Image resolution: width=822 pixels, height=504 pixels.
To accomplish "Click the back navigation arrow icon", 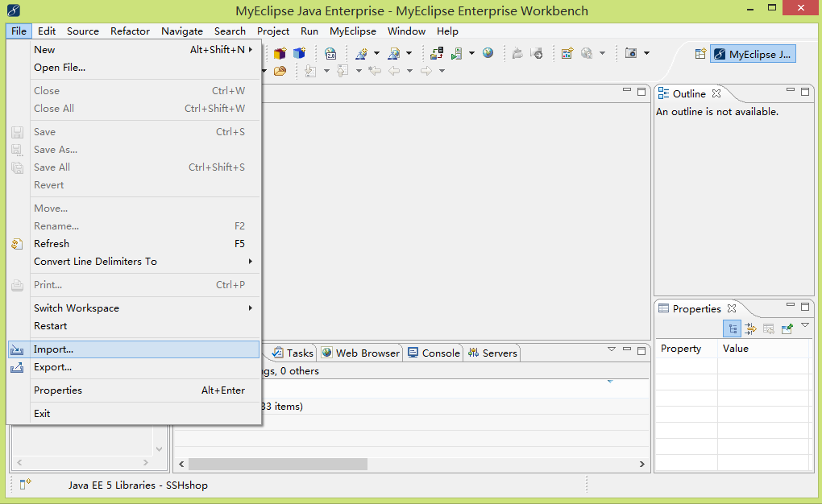I will click(394, 71).
